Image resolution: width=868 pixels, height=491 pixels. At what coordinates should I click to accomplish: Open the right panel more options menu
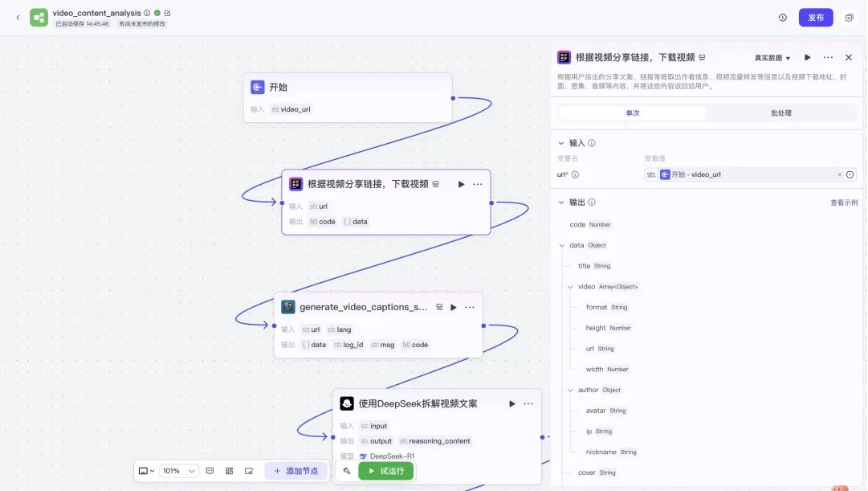pos(828,58)
